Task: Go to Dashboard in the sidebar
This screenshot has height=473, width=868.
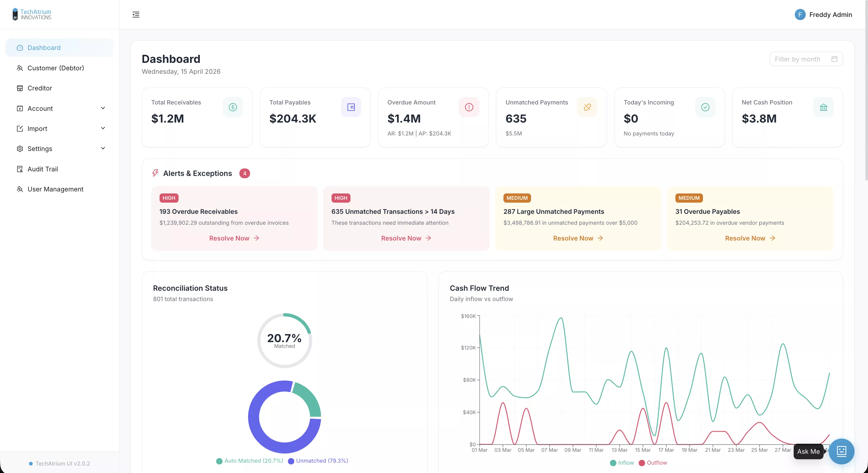Action: click(x=59, y=48)
